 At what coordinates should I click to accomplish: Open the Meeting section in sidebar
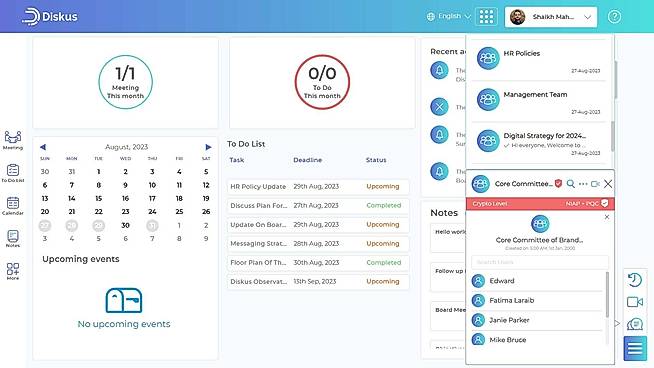13,140
